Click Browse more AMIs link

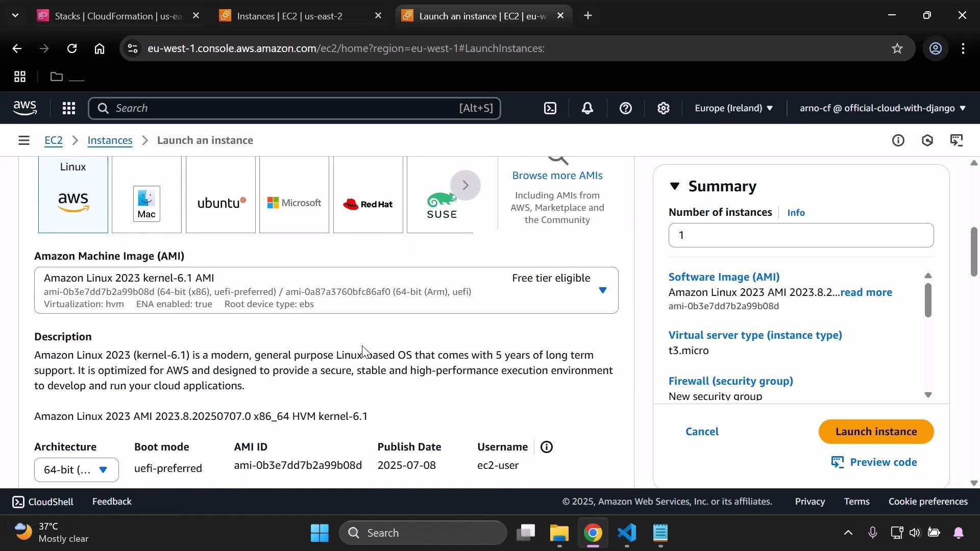point(557,176)
